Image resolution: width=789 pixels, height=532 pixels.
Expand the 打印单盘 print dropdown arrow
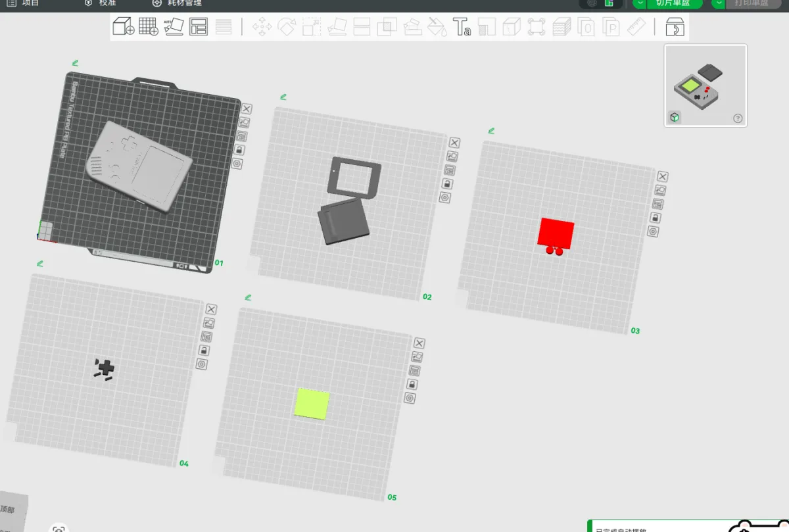pyautogui.click(x=719, y=3)
